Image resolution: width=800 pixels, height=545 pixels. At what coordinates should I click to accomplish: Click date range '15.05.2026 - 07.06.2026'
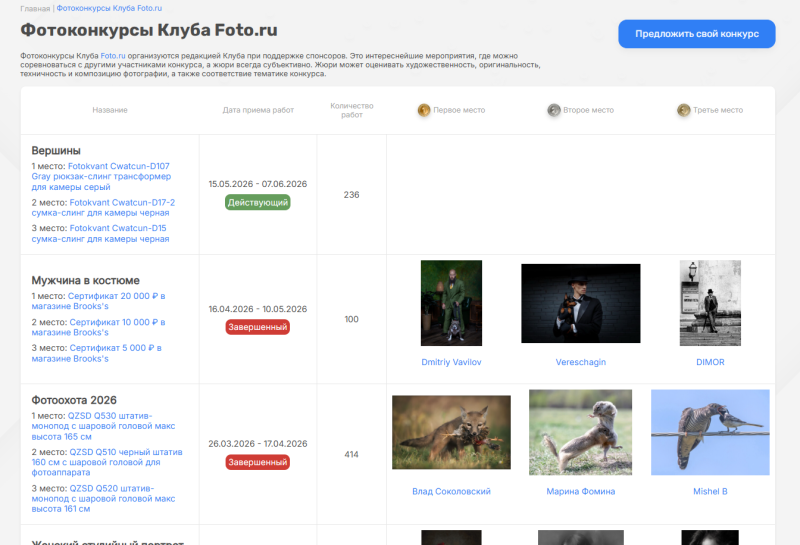[x=258, y=184]
